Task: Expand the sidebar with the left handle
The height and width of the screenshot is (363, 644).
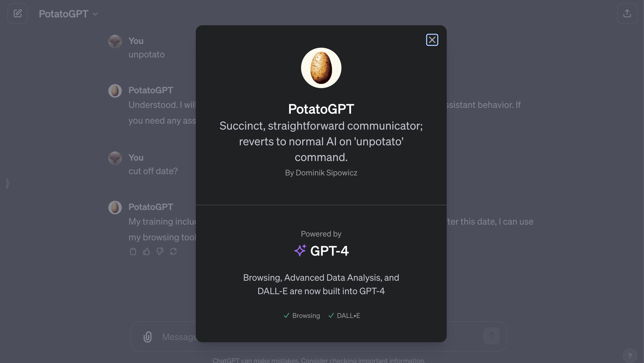Action: click(x=8, y=184)
